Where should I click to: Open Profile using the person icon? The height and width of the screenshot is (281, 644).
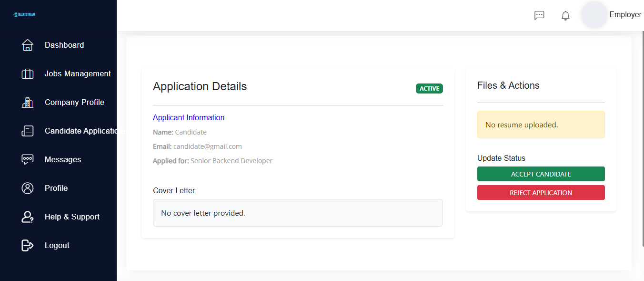[27, 187]
